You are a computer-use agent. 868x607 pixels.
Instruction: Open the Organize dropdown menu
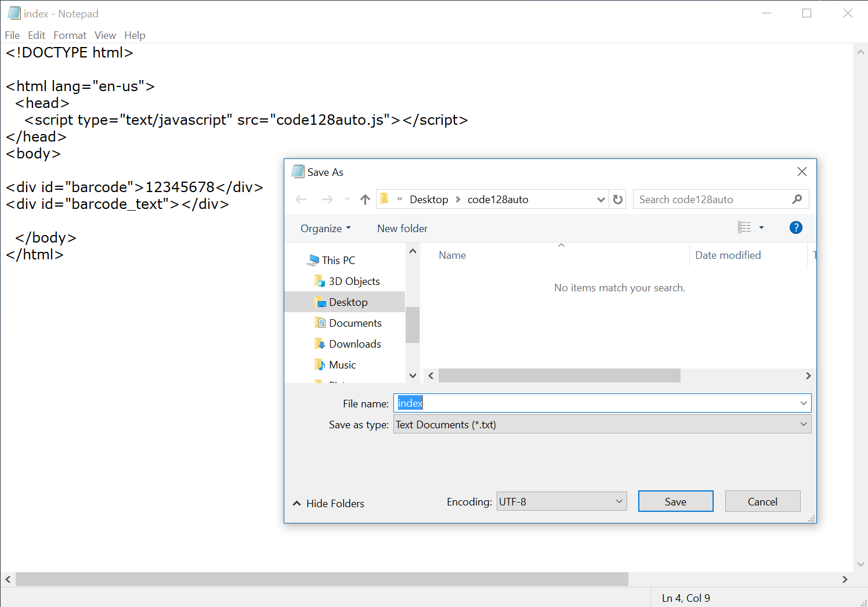(325, 228)
